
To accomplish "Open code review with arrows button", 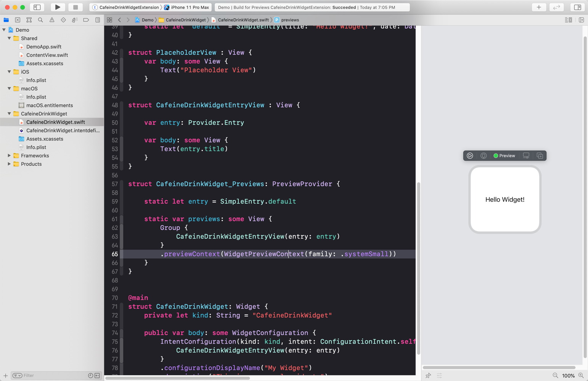I will point(557,7).
